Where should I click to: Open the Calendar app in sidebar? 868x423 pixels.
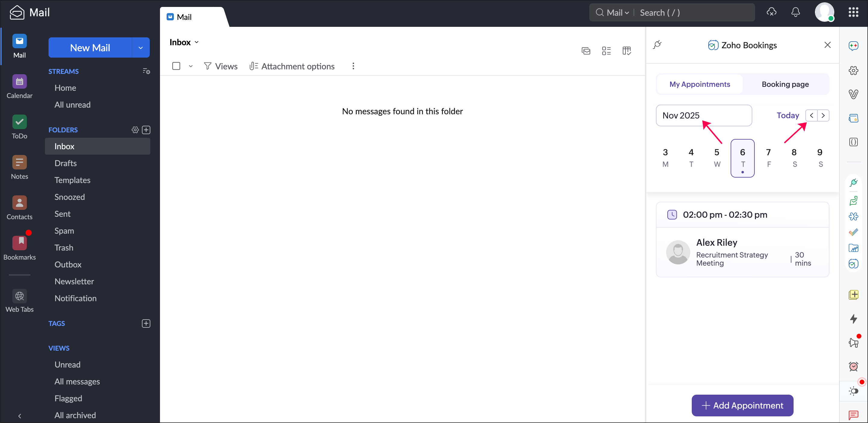pos(19,81)
